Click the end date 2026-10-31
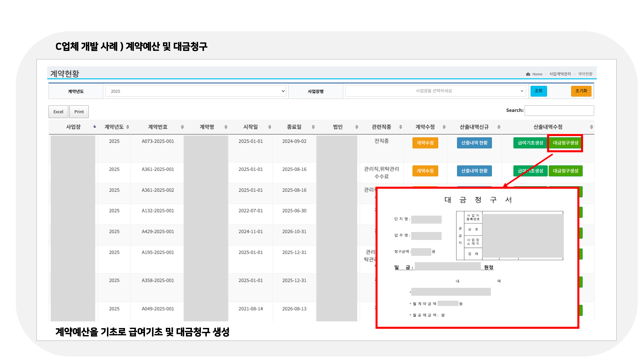The height and width of the screenshot is (362, 644). pos(294,232)
